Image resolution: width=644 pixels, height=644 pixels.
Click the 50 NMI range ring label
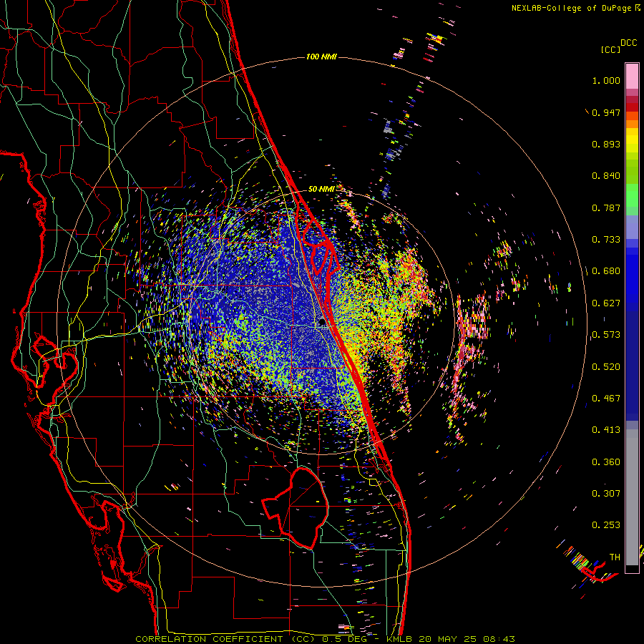(x=321, y=189)
